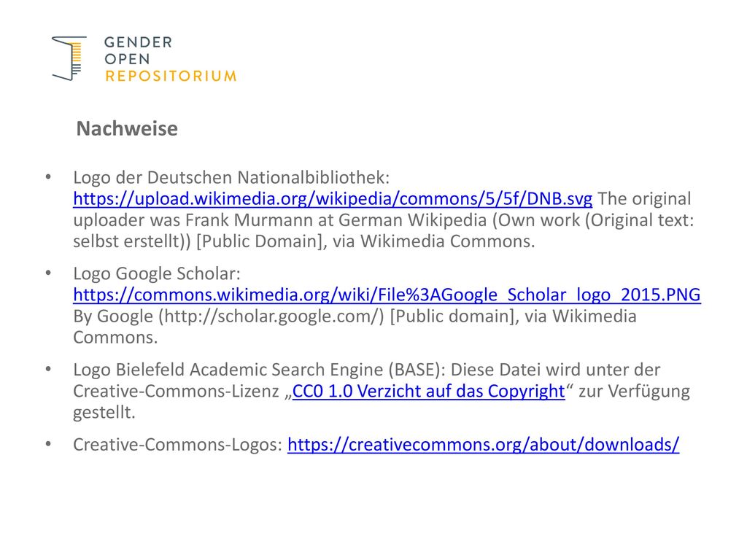
Task: Click the 'Creative-Commons-Logos:' label text
Action: point(178,444)
